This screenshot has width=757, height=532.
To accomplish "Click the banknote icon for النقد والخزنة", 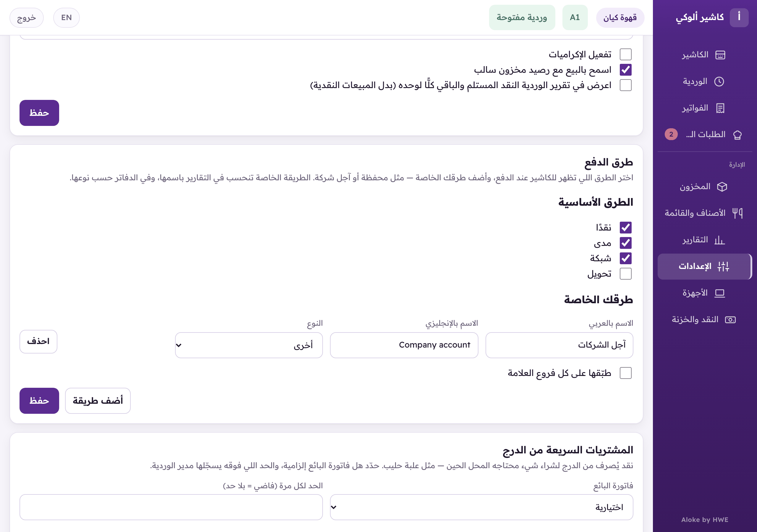I will click(x=730, y=320).
